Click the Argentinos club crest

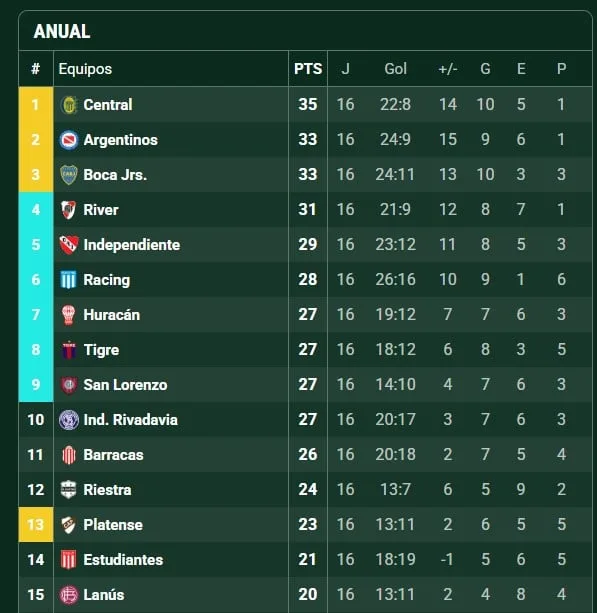69,140
